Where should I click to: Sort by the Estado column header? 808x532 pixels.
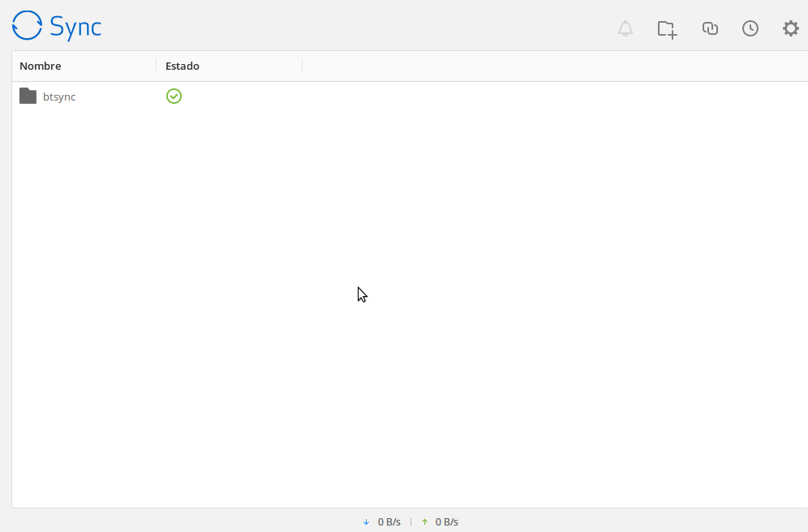(x=183, y=66)
